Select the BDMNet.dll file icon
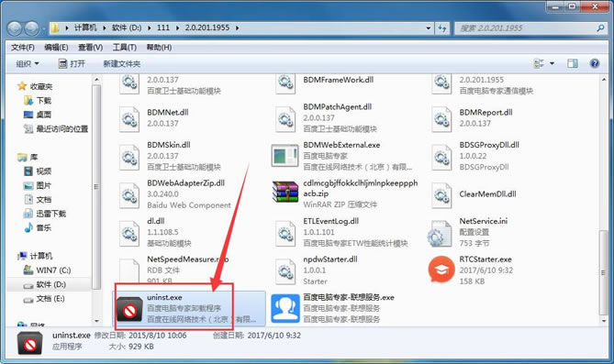Image resolution: width=614 pixels, height=364 pixels. pyautogui.click(x=129, y=118)
